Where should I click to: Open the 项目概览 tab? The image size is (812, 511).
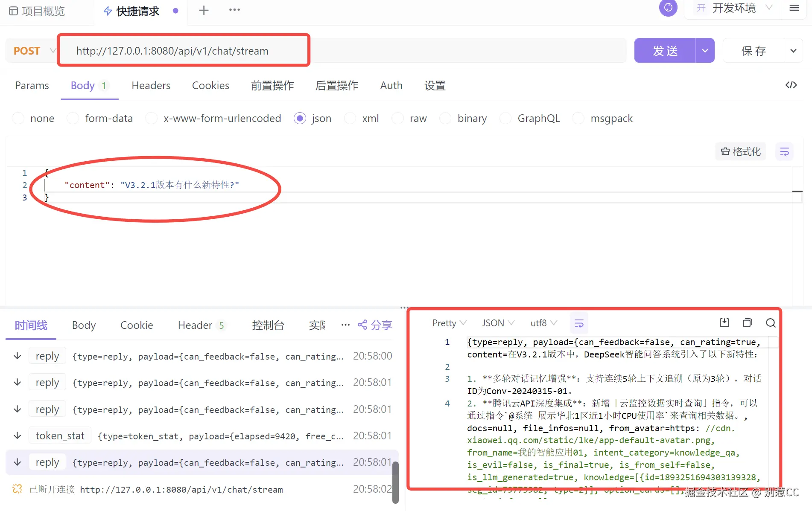(x=38, y=11)
